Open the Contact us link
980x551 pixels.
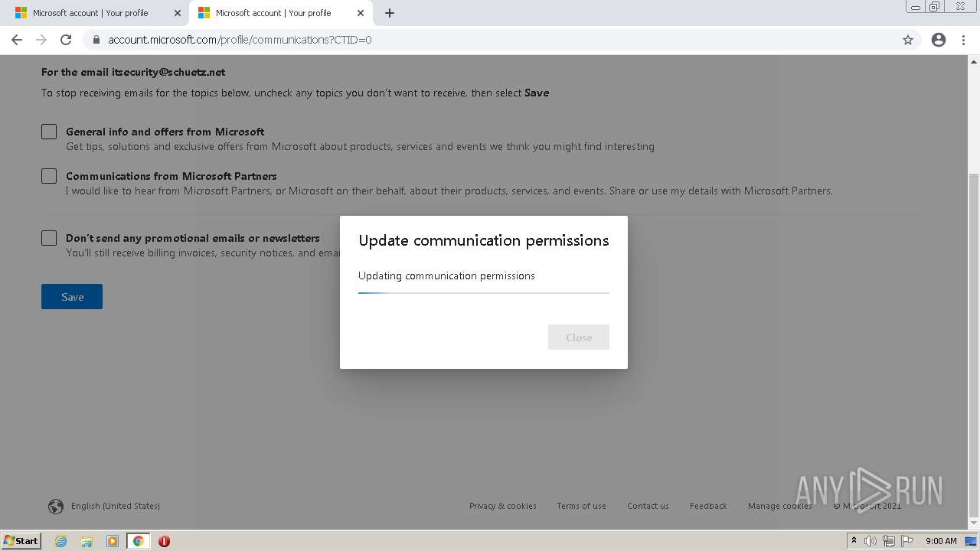tap(648, 506)
